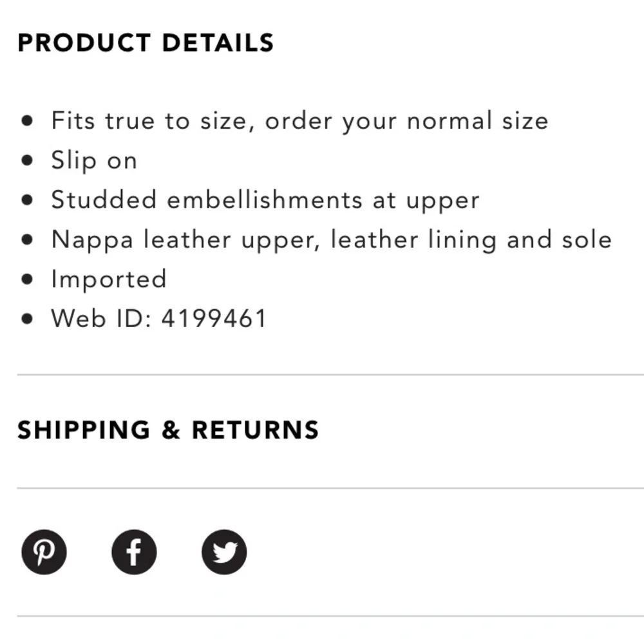644x644 pixels.
Task: Click the bullet next to 'Web ID'
Action: [x=27, y=319]
